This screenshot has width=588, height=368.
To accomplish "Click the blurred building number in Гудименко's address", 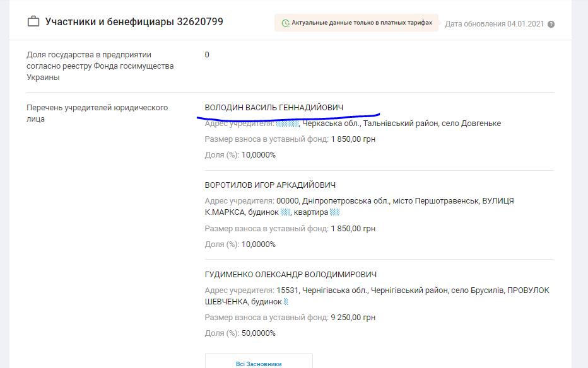I will coord(286,302).
